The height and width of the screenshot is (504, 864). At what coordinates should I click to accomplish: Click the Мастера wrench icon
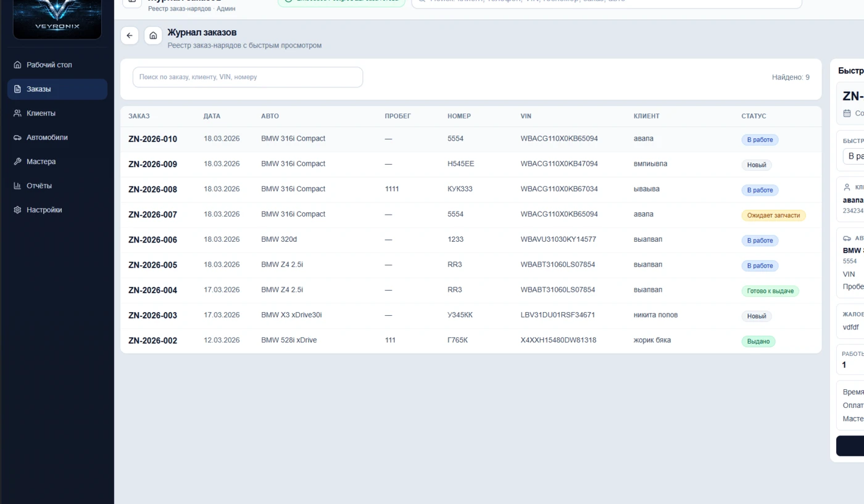point(17,162)
